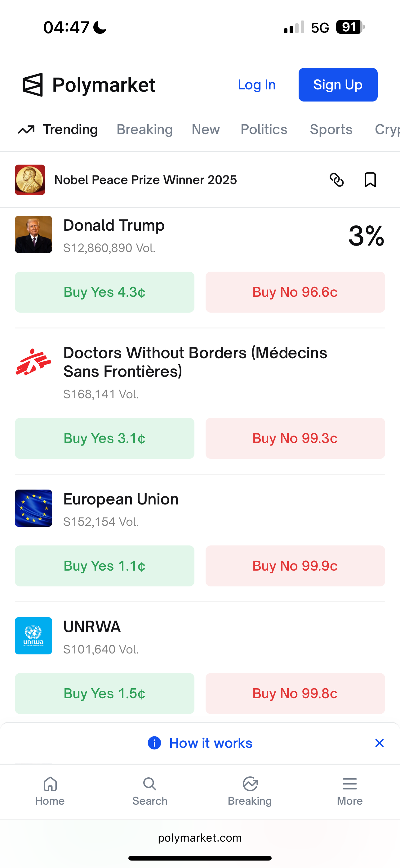Screen dimensions: 400x868
Task: Bookmark the Nobel Peace Prize market
Action: pos(370,180)
